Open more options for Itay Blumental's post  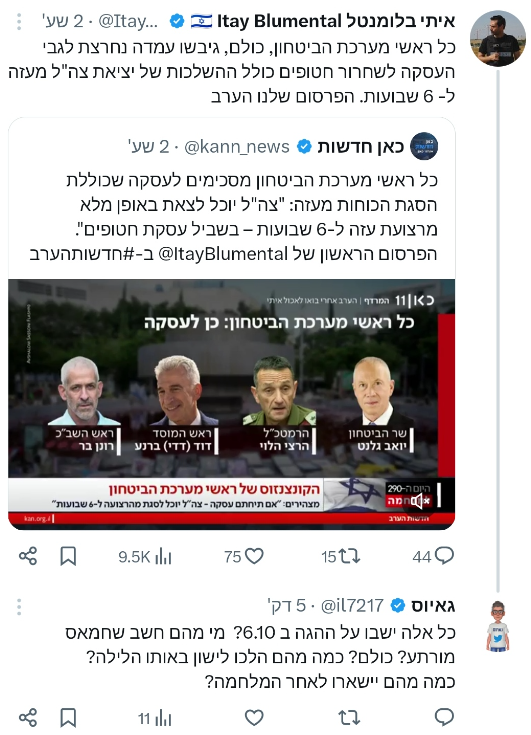tap(19, 22)
